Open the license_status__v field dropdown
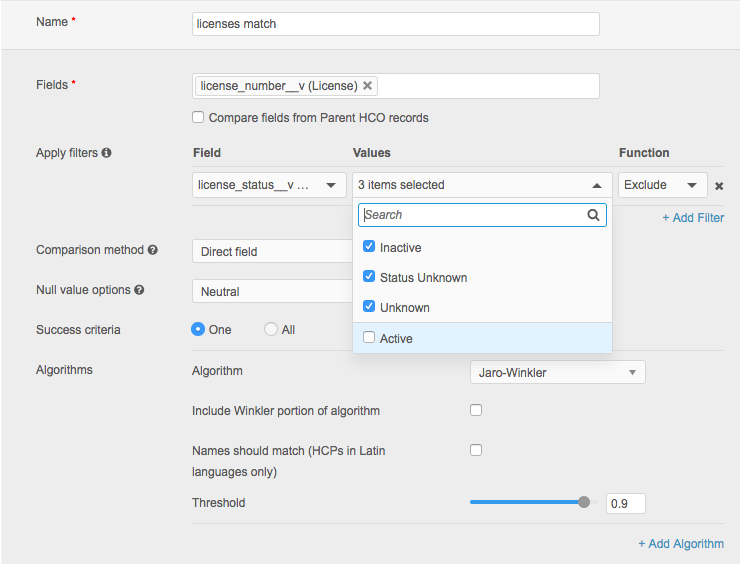Screen dimensions: 740x564 point(269,185)
